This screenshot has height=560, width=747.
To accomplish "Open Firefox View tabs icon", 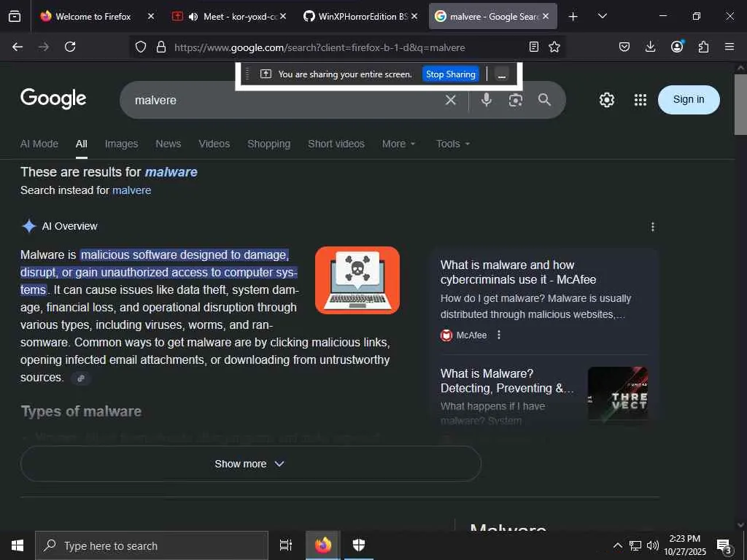I will pyautogui.click(x=15, y=17).
